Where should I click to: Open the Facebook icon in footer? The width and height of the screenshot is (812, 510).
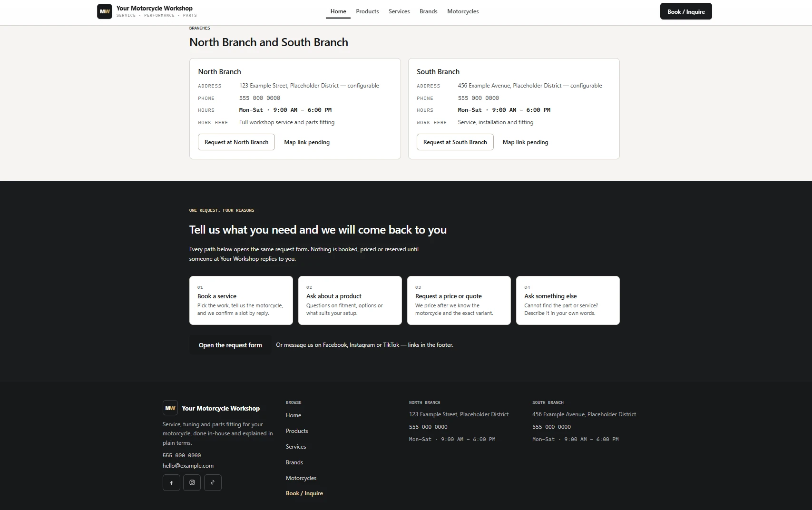coord(171,482)
